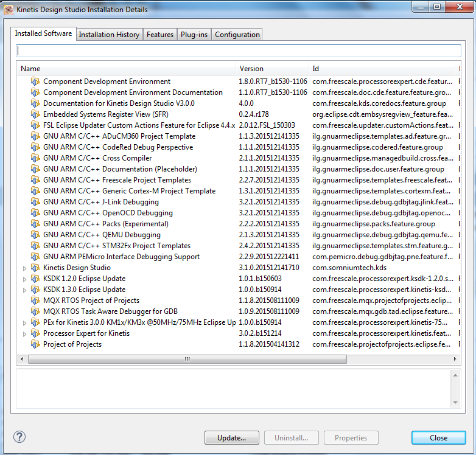Expand the KSDK 1.3.0 Eclipse Update node
The width and height of the screenshot is (476, 455).
[x=24, y=290]
